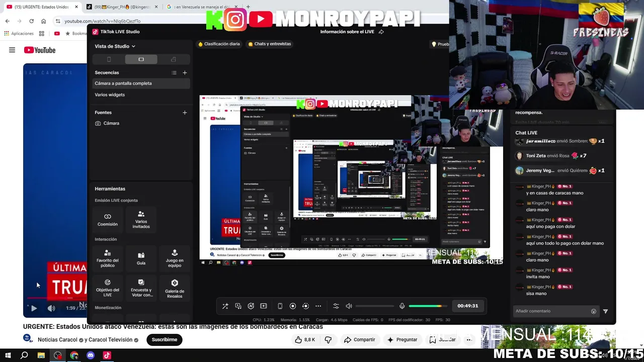Open the Noticias Caracol channel link
Screen dimensions: 644x362
pyautogui.click(x=57, y=340)
